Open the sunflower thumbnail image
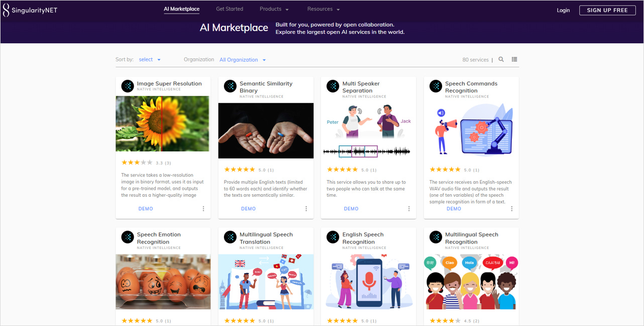The width and height of the screenshot is (644, 326). click(162, 124)
